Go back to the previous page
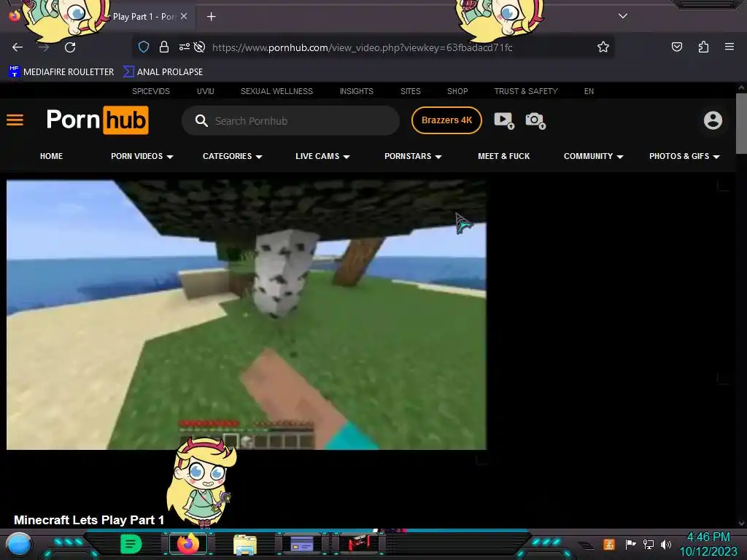Screen dimensions: 747x560 tap(18, 47)
